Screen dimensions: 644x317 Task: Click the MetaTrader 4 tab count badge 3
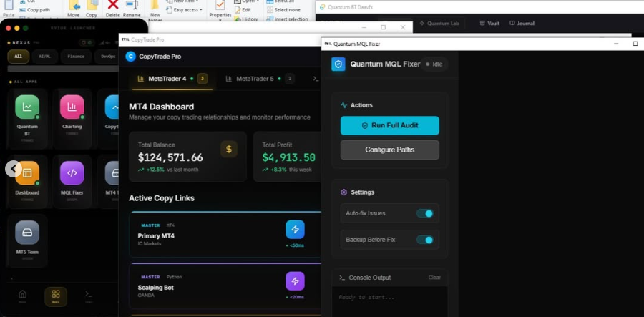click(x=202, y=79)
